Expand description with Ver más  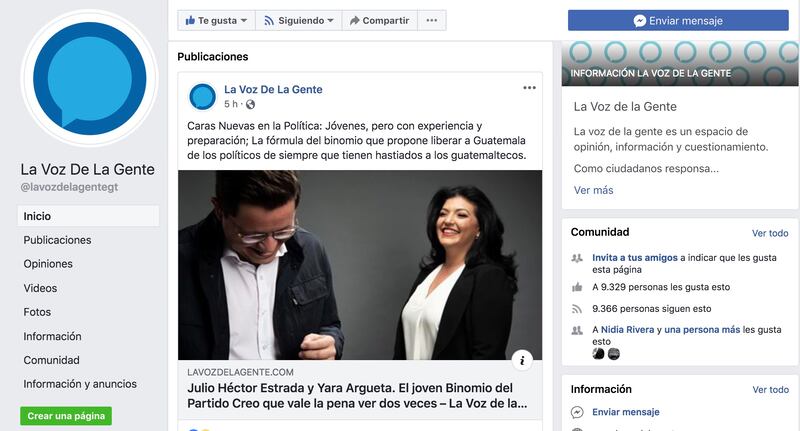point(593,190)
